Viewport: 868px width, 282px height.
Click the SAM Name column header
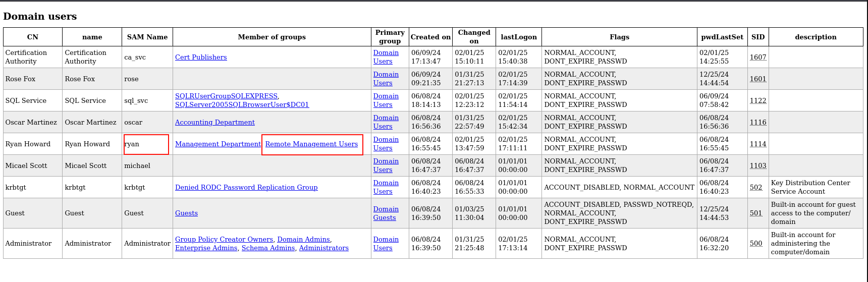point(147,37)
